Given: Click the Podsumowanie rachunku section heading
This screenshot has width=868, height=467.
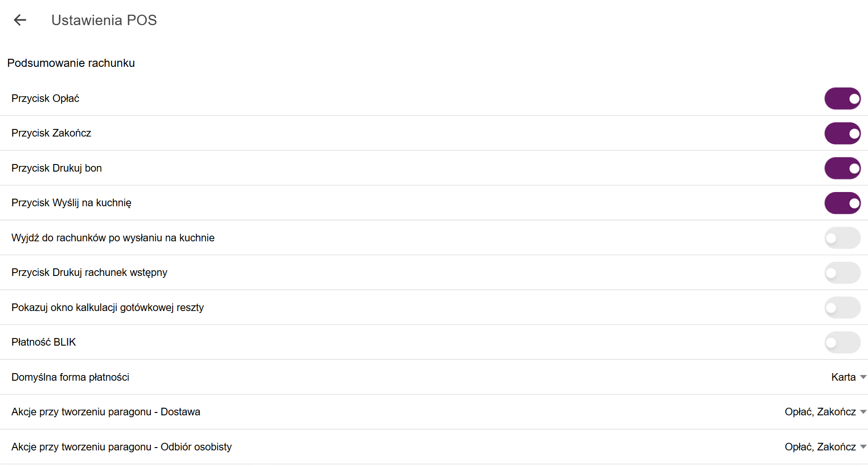Looking at the screenshot, I should click(71, 63).
